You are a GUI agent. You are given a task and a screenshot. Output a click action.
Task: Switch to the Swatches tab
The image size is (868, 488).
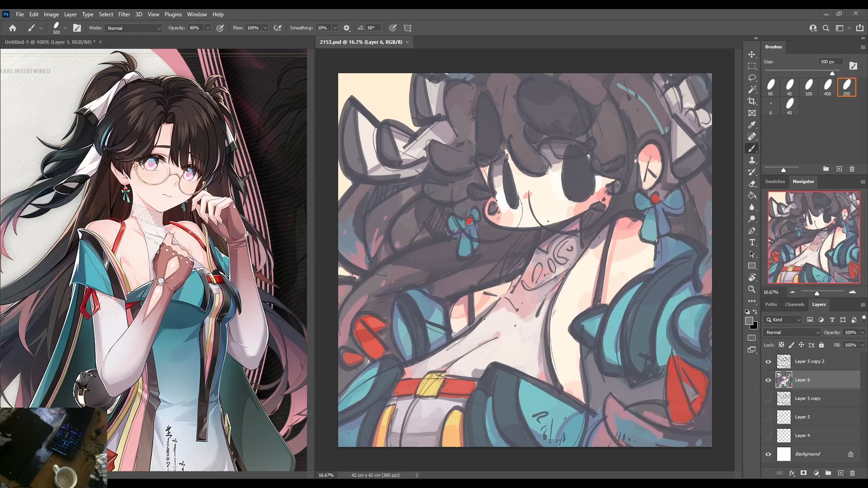(775, 182)
